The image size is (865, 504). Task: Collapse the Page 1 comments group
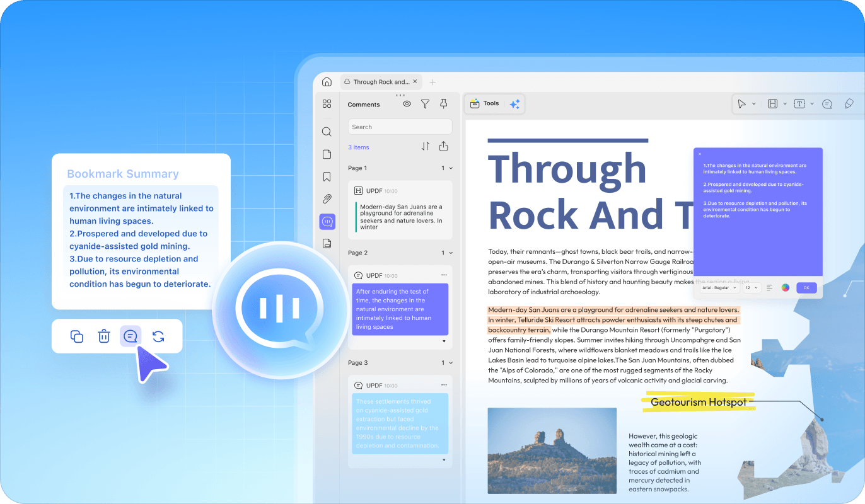point(451,168)
